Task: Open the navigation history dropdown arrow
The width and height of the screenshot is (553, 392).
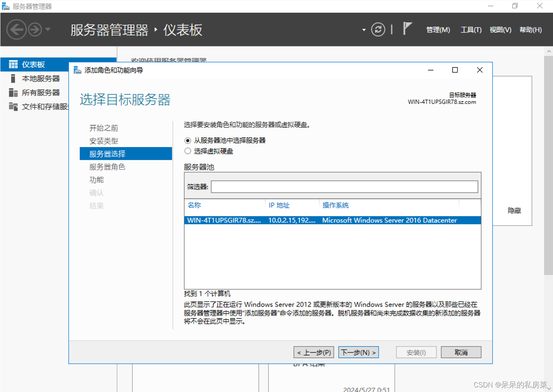Action: pyautogui.click(x=48, y=30)
